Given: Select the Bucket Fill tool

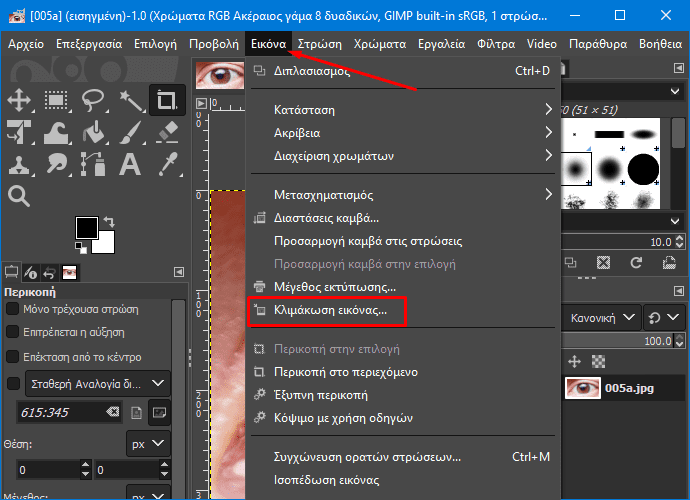Looking at the screenshot, I should (93, 132).
